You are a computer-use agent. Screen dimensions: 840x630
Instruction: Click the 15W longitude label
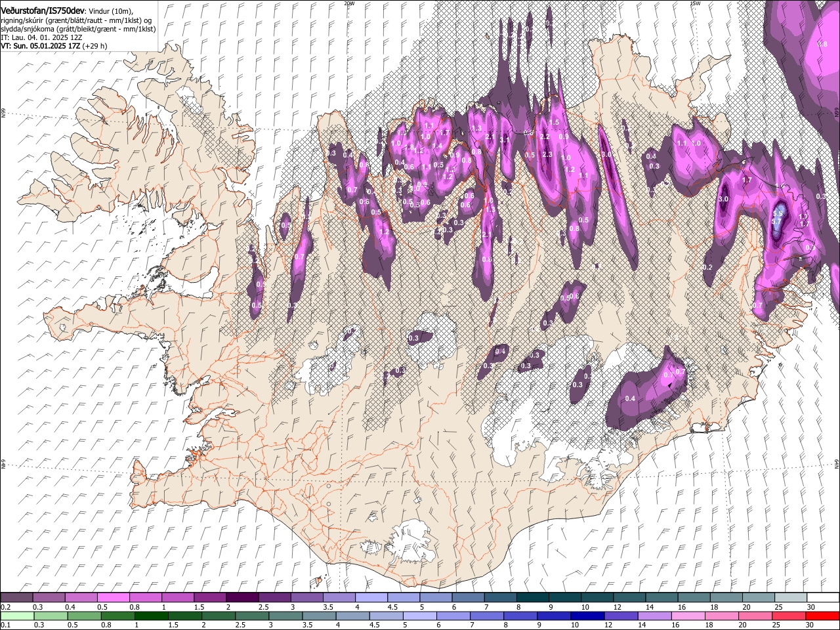click(695, 3)
